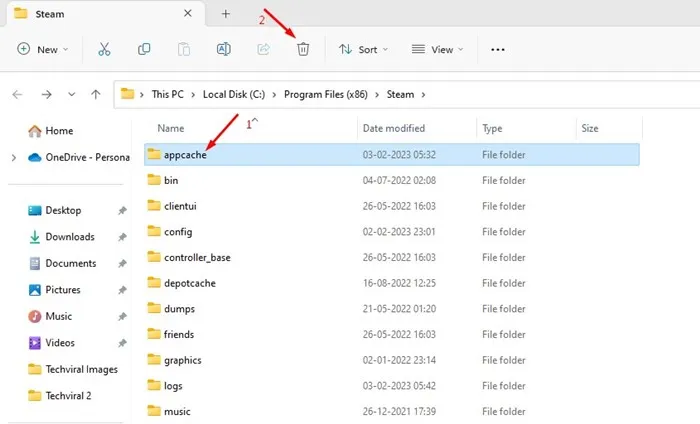Click date 16-08-2022 12:25 of depotcache
The image size is (700, 424).
coord(399,283)
